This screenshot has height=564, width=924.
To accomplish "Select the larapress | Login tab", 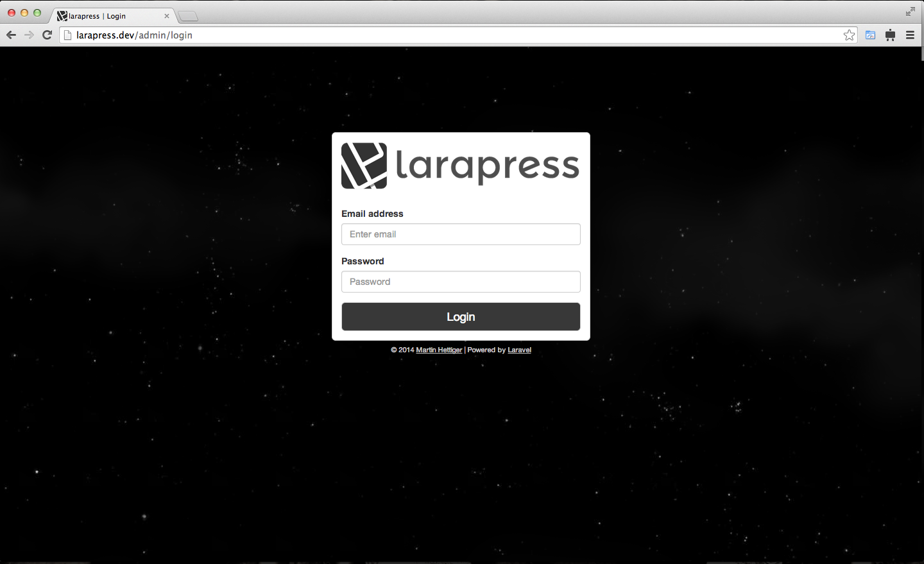I will 112,16.
